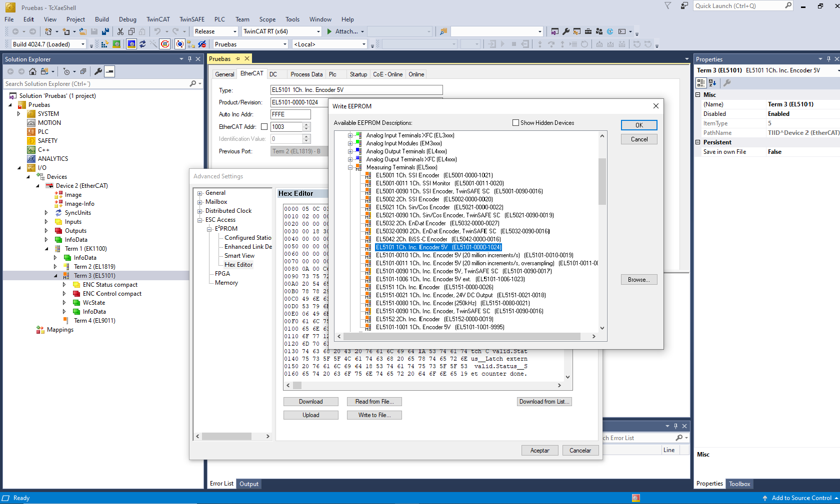This screenshot has height=504, width=840.
Task: Expand the SyncUnits tree node
Action: point(46,213)
